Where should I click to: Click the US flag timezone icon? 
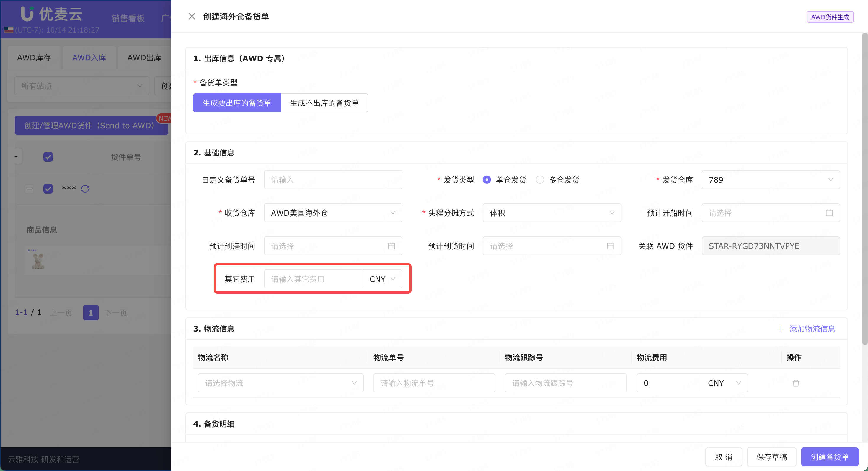coord(9,30)
